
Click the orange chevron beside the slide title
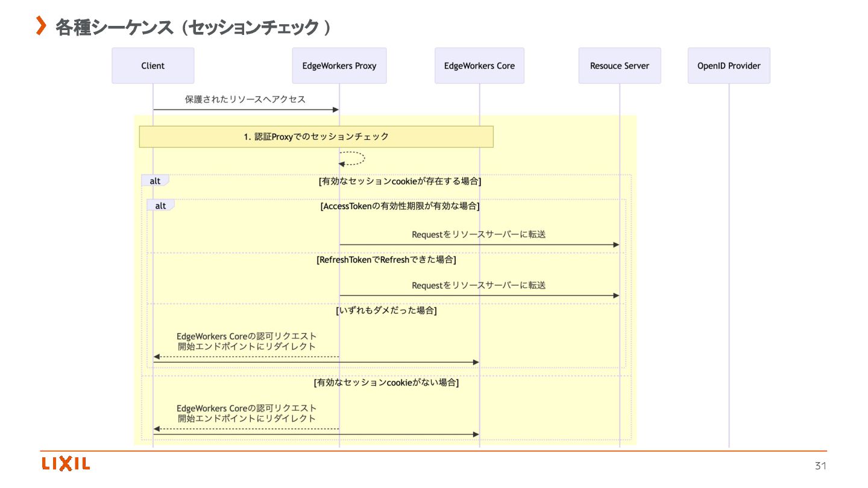(41, 26)
